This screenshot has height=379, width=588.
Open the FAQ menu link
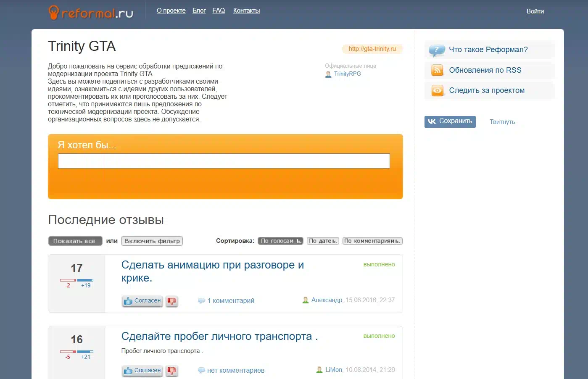tap(219, 11)
